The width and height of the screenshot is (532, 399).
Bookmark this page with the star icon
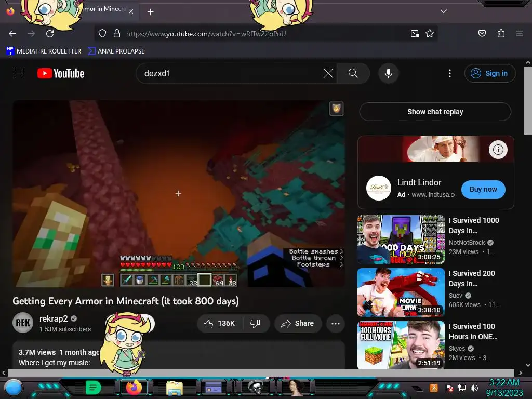(x=430, y=34)
